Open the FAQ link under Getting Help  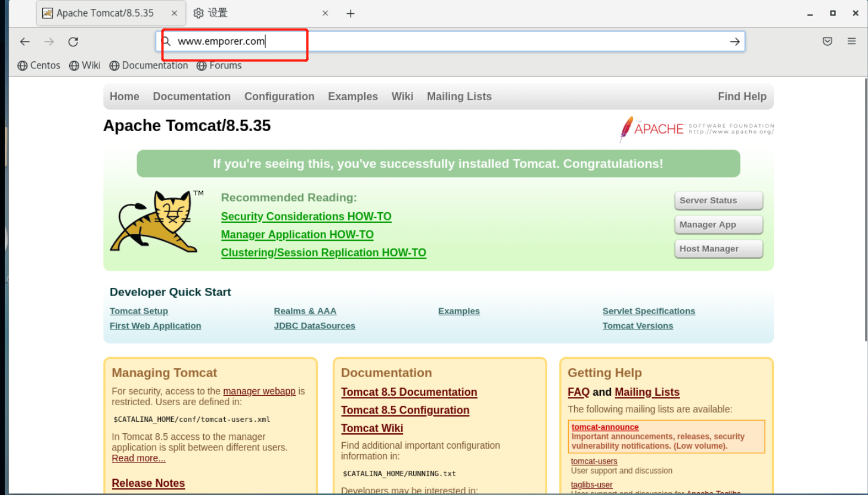pyautogui.click(x=578, y=392)
